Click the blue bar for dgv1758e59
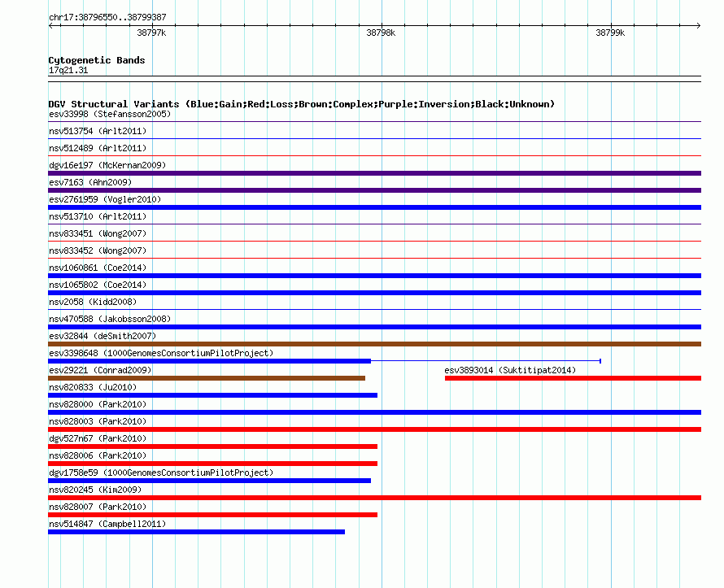 pos(209,481)
